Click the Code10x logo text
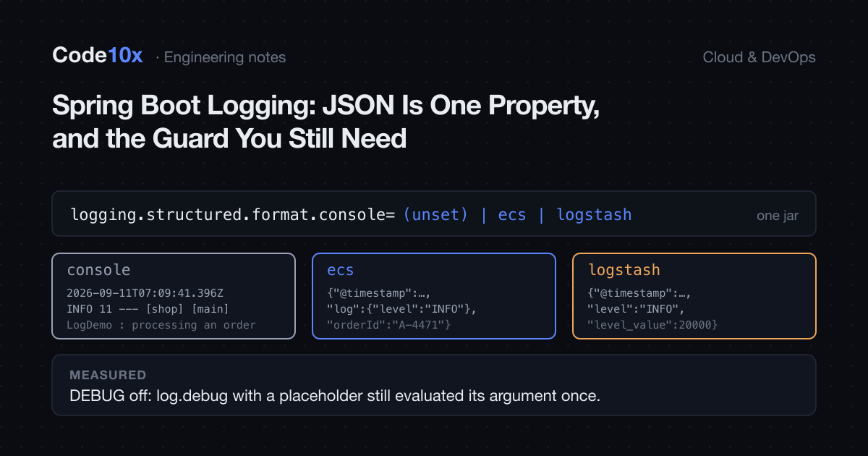868x456 pixels. [98, 56]
